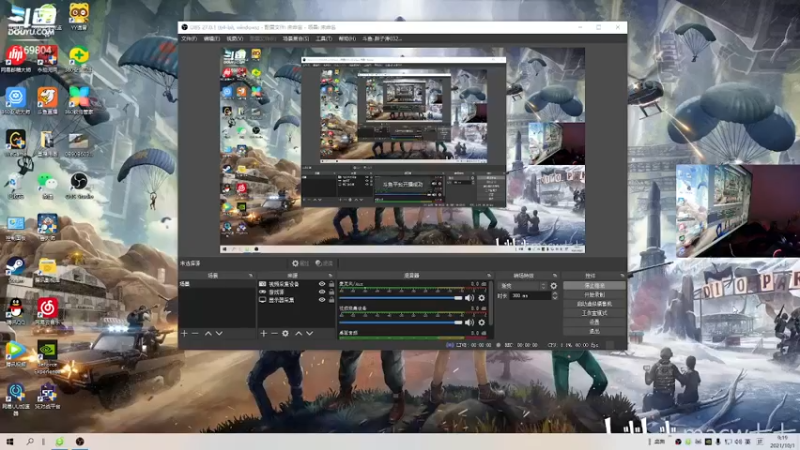Open the Douyu live shark desktop shortcut
The height and width of the screenshot is (450, 800).
click(47, 101)
